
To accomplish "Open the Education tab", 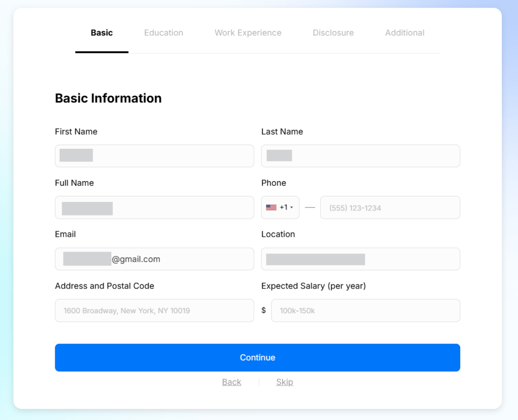I will tap(163, 33).
